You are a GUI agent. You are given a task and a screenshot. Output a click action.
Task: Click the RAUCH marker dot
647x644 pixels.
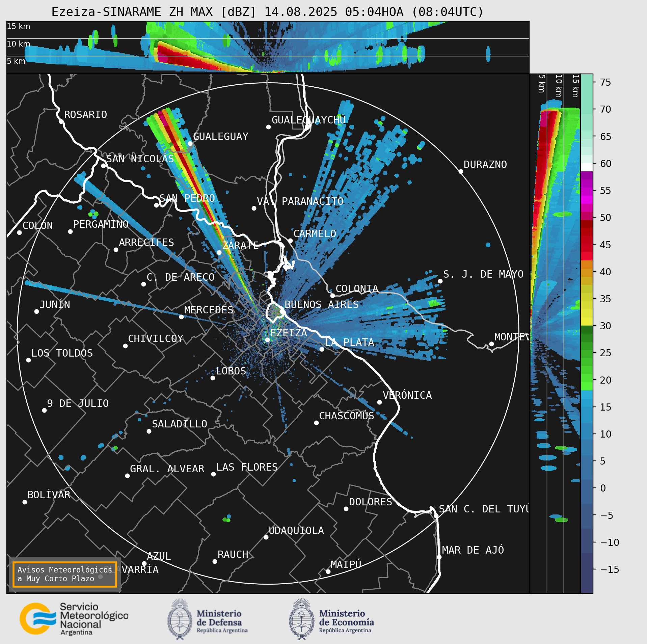pos(215,561)
